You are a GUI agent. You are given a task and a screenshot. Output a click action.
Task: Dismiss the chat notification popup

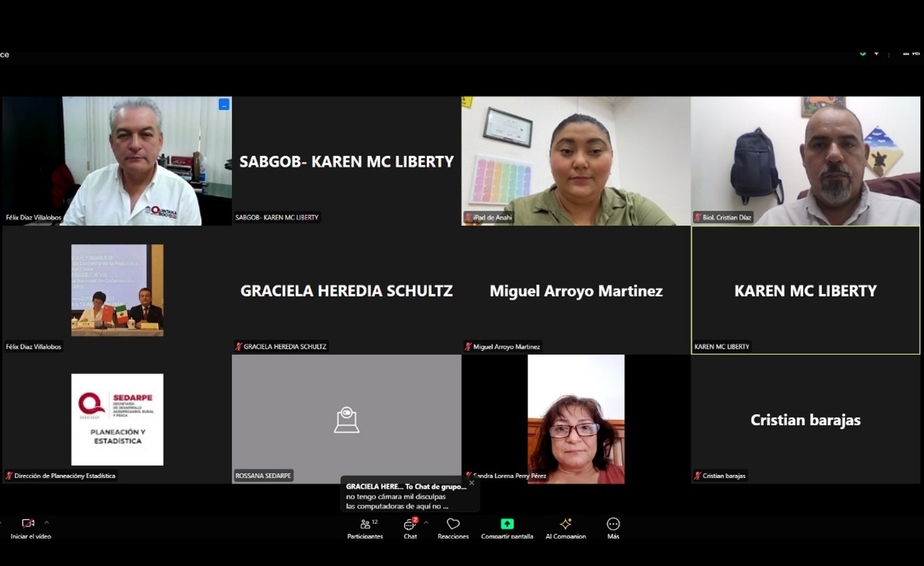pos(472,483)
